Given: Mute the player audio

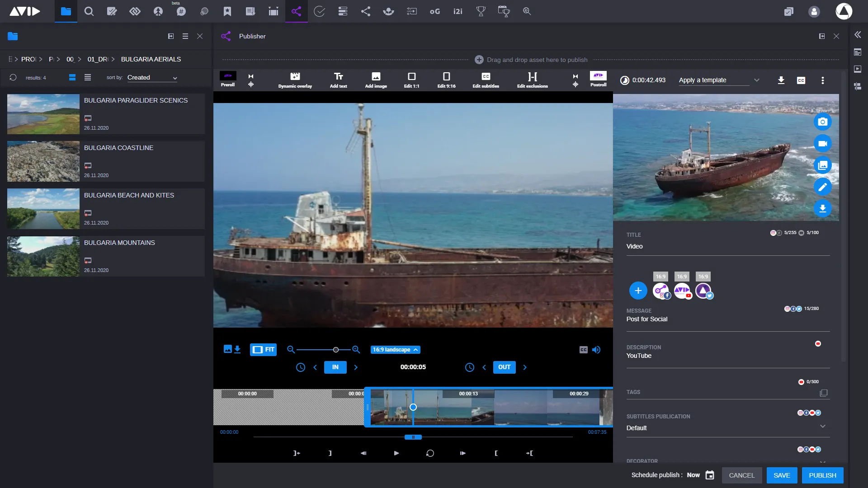Looking at the screenshot, I should click(x=596, y=350).
